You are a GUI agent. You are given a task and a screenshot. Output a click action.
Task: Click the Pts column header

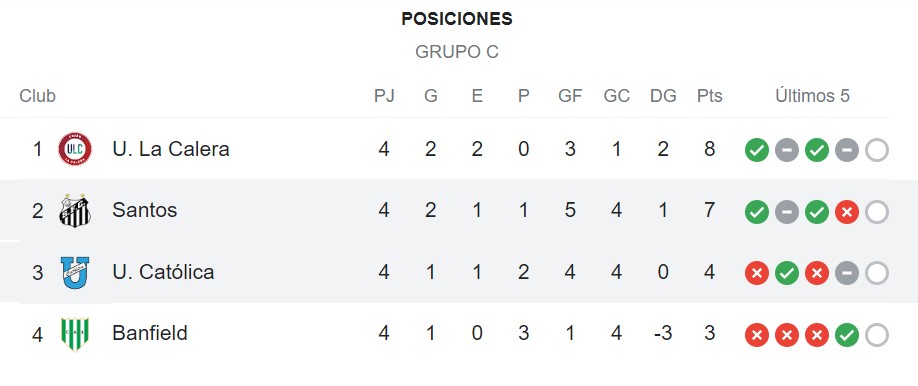pos(710,95)
